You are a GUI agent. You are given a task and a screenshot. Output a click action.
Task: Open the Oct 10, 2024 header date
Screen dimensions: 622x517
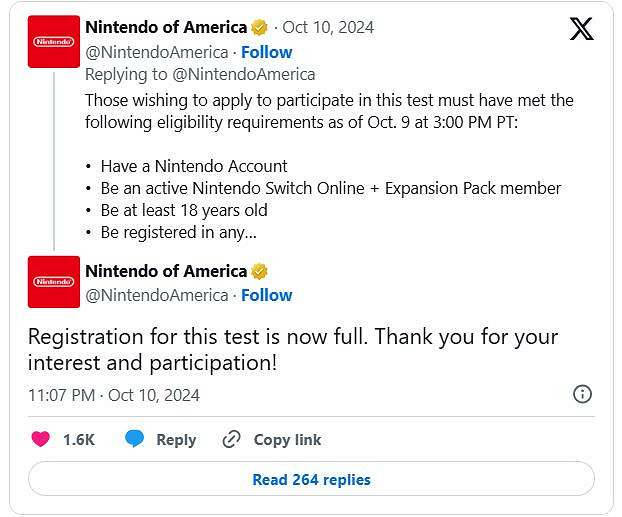(x=328, y=27)
